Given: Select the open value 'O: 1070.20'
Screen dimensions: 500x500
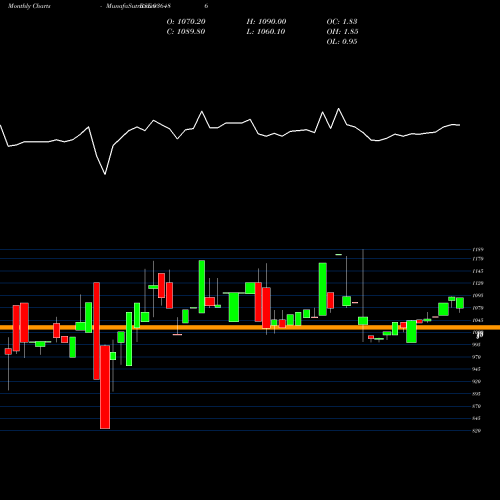Looking at the screenshot, I should [186, 22].
